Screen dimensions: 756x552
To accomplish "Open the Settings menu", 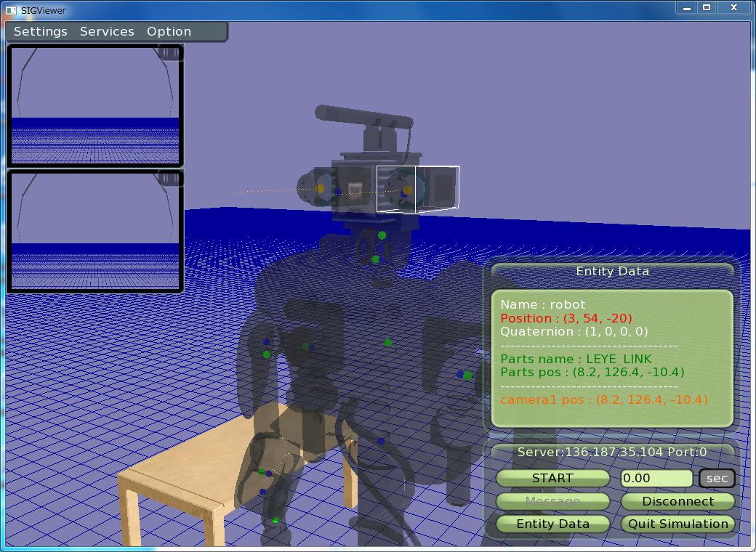I will (41, 32).
